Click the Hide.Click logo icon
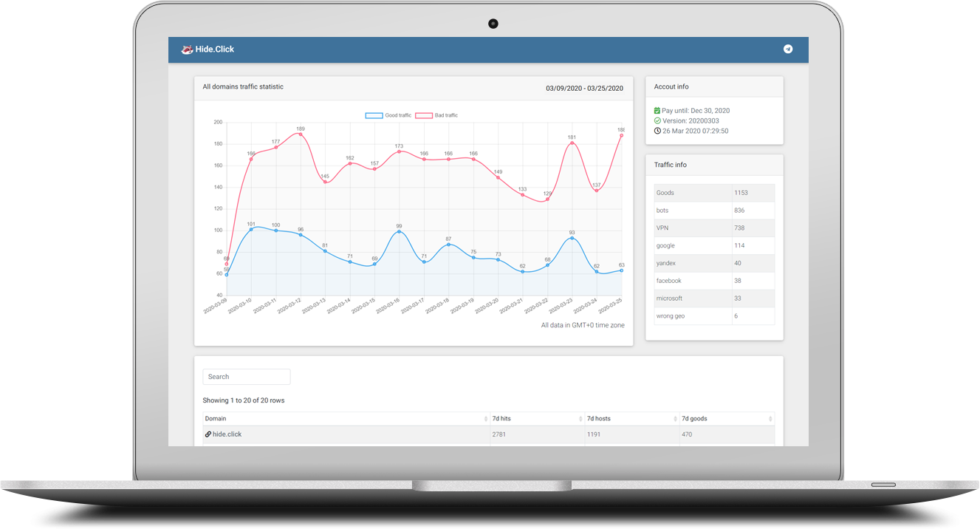980x529 pixels. [x=187, y=50]
